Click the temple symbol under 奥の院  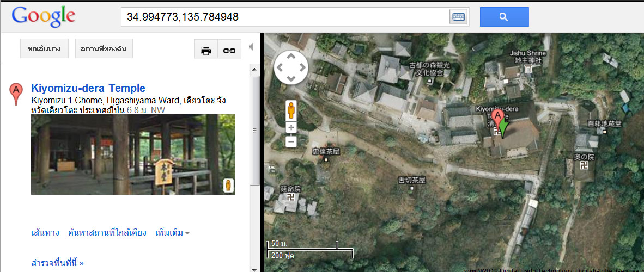point(584,165)
